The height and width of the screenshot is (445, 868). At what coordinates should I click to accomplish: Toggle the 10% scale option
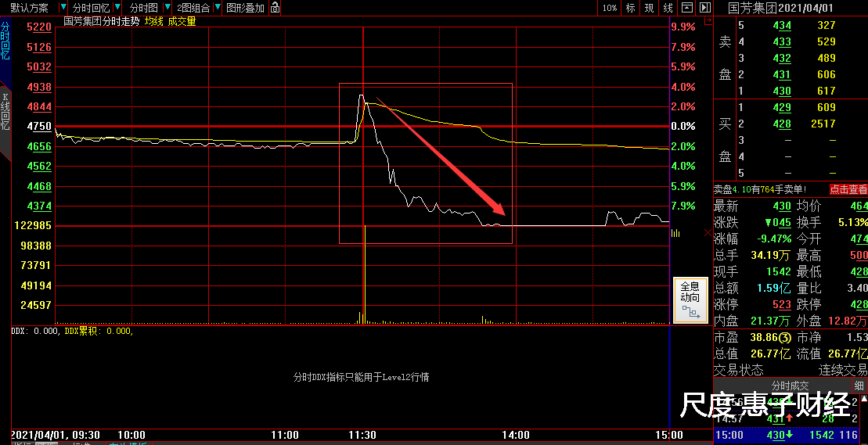coord(610,8)
